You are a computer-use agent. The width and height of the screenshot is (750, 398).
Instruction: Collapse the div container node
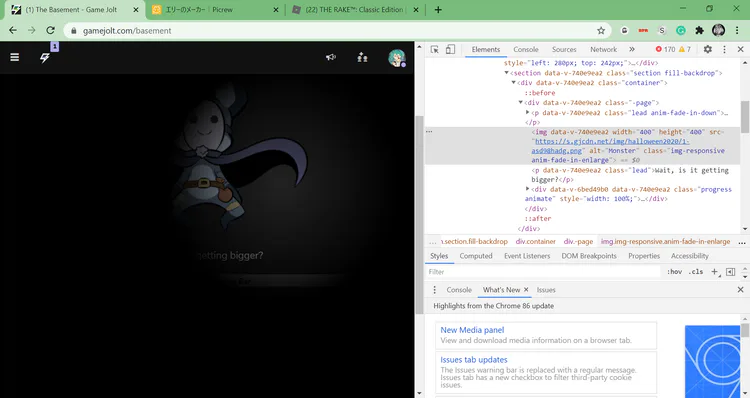(x=513, y=83)
